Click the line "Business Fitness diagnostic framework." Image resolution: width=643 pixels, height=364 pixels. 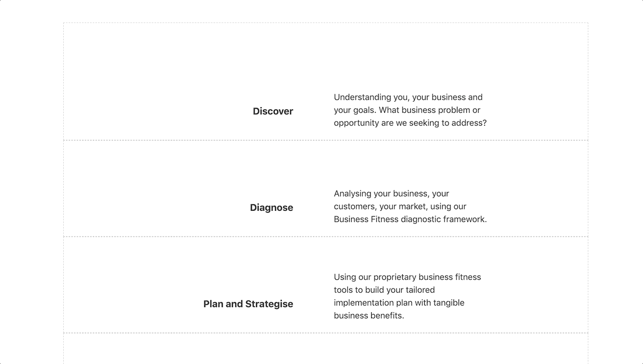[410, 219]
